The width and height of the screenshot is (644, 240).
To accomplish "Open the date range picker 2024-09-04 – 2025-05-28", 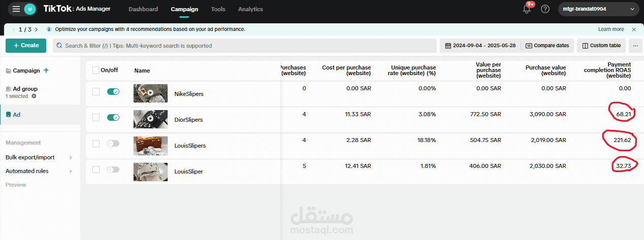I will tap(480, 46).
